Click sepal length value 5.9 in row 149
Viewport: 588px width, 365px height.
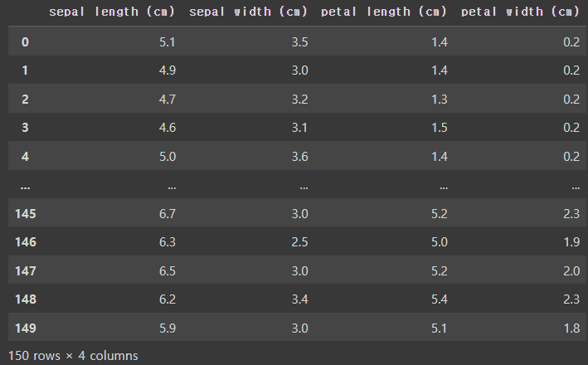tap(168, 328)
